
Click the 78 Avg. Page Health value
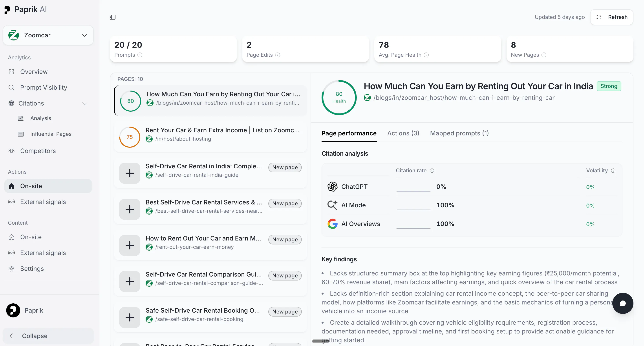[x=384, y=45]
